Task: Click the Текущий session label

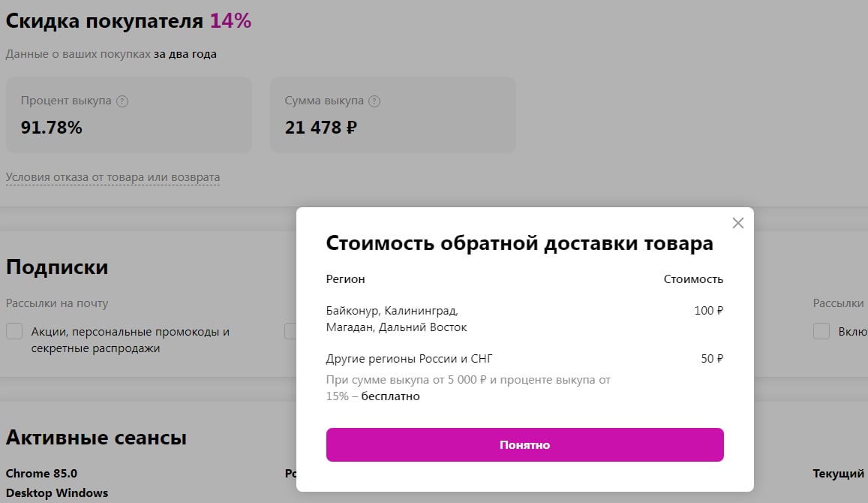Action: (x=838, y=474)
